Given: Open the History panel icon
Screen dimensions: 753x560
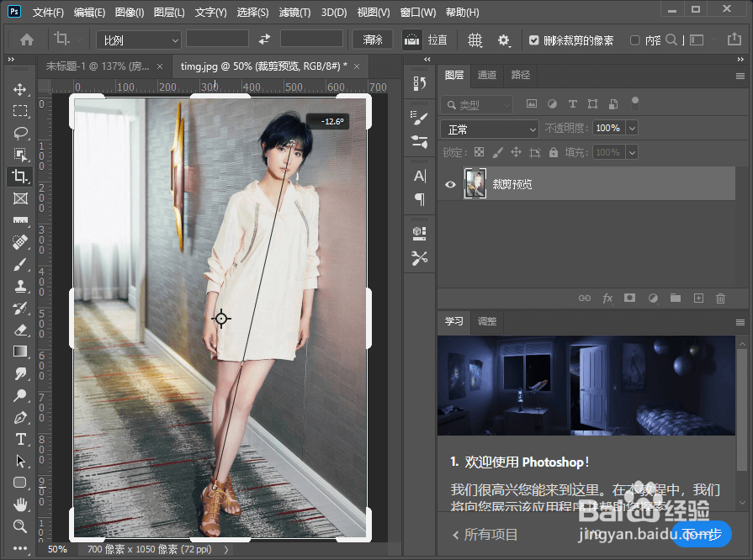Looking at the screenshot, I should click(x=419, y=83).
